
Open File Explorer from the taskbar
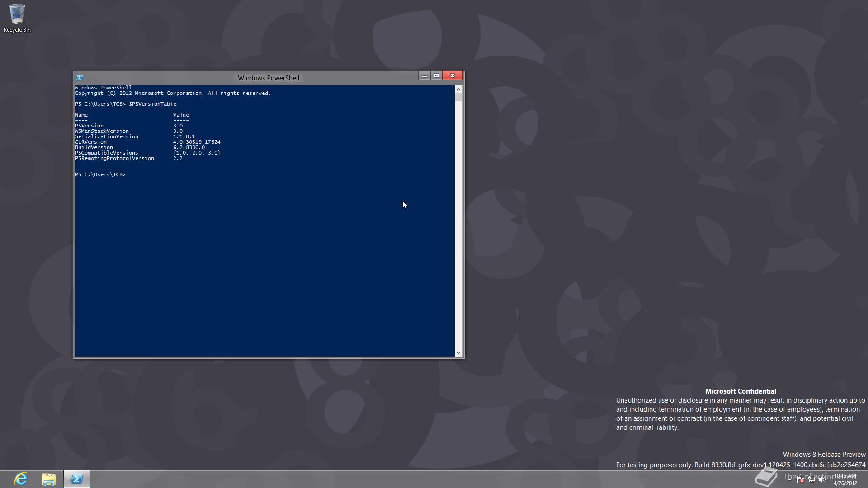(x=48, y=479)
